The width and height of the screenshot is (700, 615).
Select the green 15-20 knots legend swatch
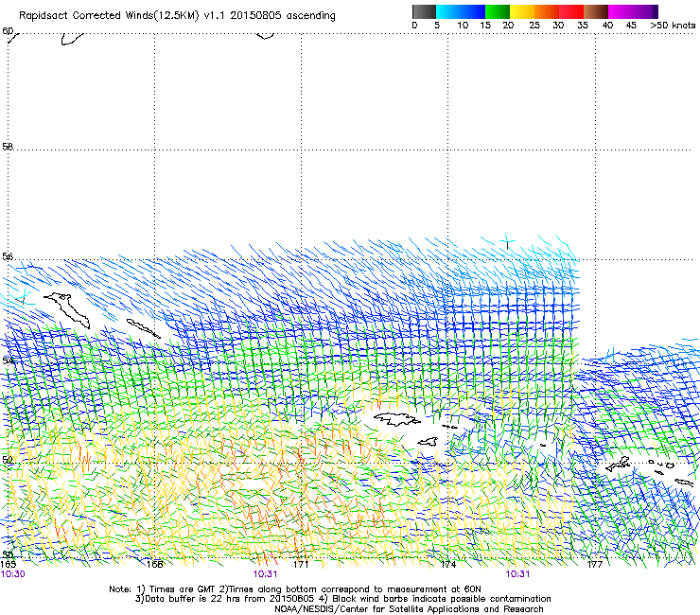[x=498, y=11]
